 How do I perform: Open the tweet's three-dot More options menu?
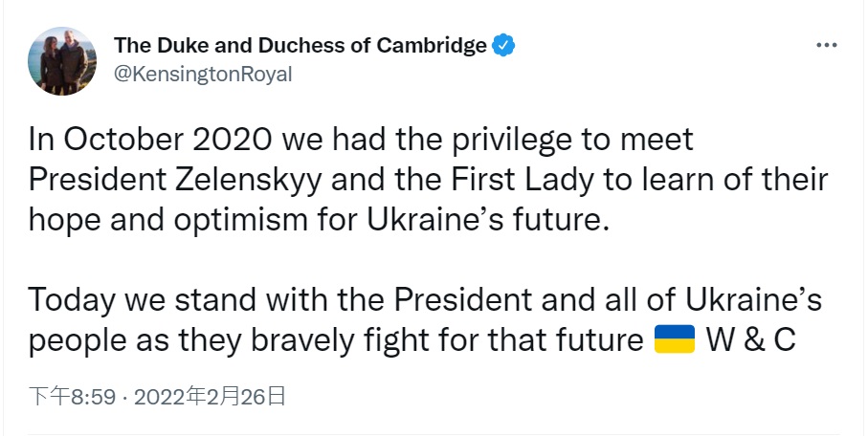pos(826,45)
